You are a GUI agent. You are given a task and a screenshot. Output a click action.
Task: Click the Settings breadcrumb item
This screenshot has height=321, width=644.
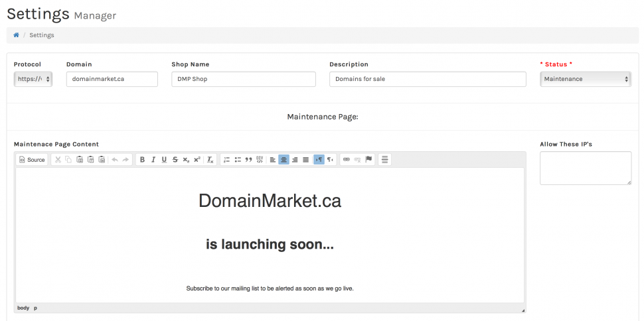click(42, 35)
